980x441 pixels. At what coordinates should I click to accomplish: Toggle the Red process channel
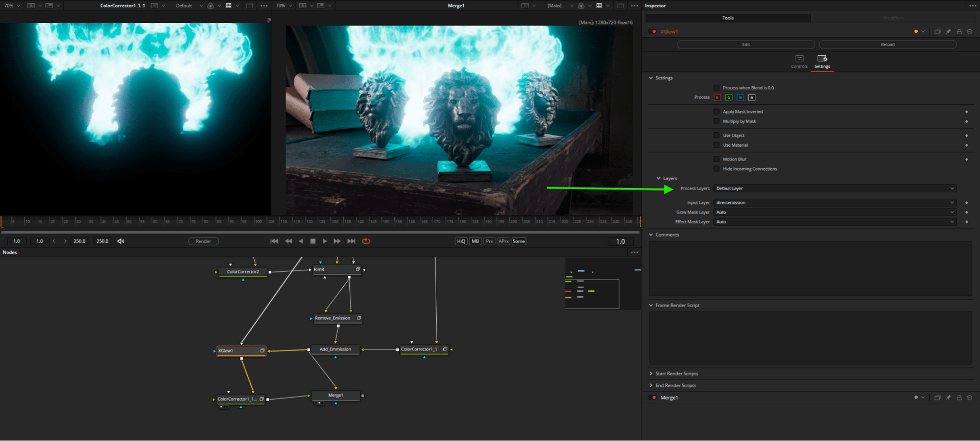[x=718, y=98]
